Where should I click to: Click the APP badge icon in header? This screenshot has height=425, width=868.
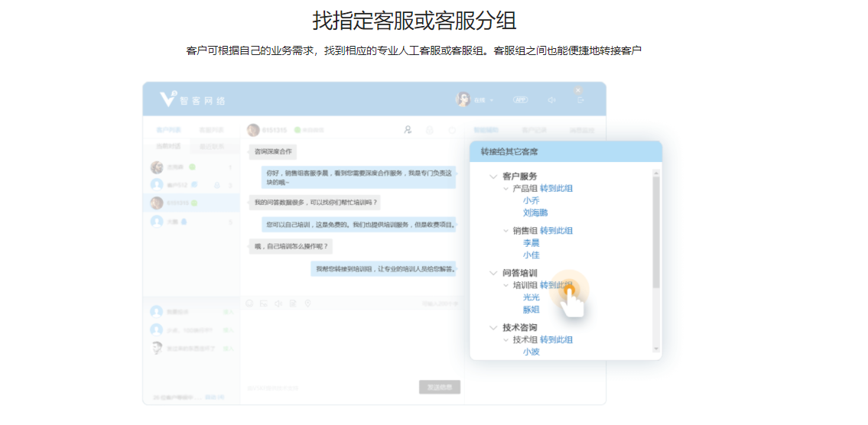(521, 100)
